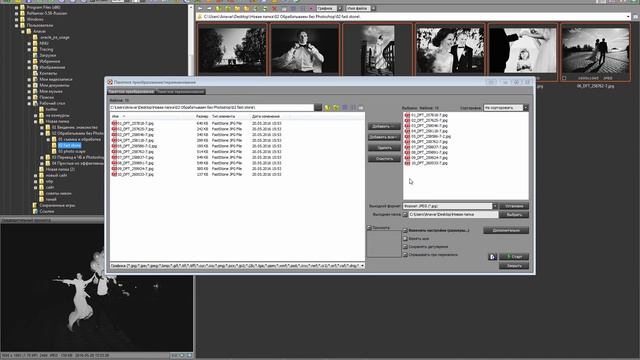Image resolution: width=640 pixels, height=360 pixels.
Task: Click the small icon button left of Старт
Action: point(492,257)
